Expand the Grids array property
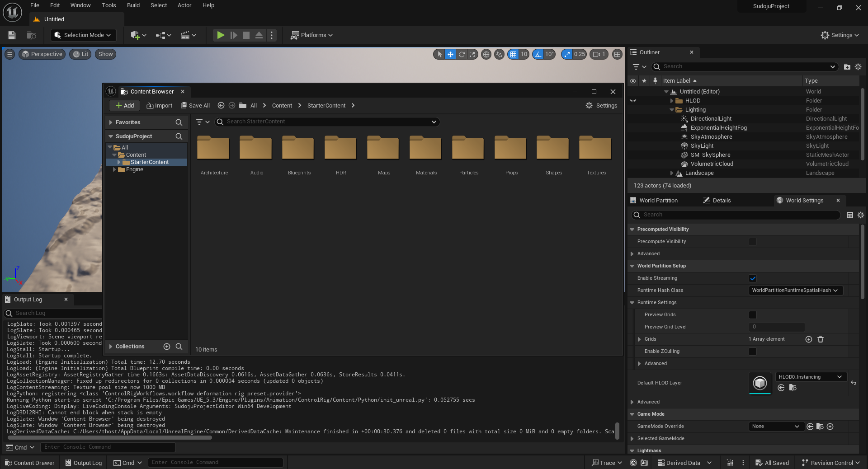Screen dimensions: 868x469 tap(639, 339)
